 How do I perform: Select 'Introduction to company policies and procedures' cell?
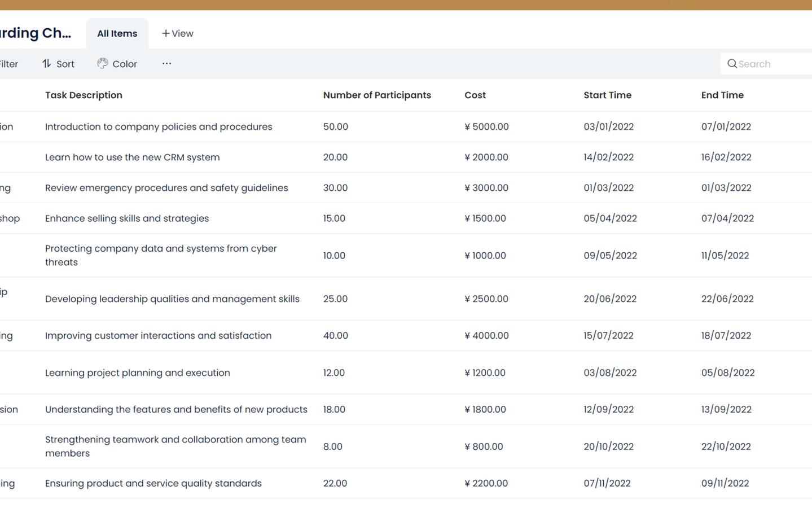[159, 126]
